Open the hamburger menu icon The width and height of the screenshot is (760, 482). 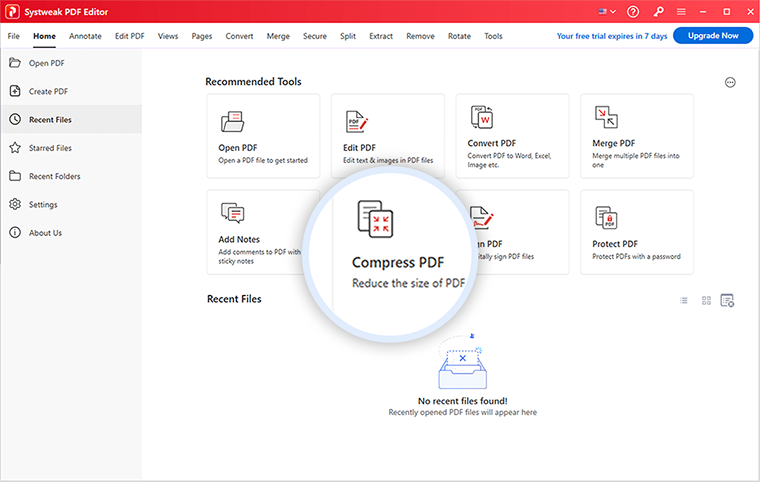(x=681, y=12)
